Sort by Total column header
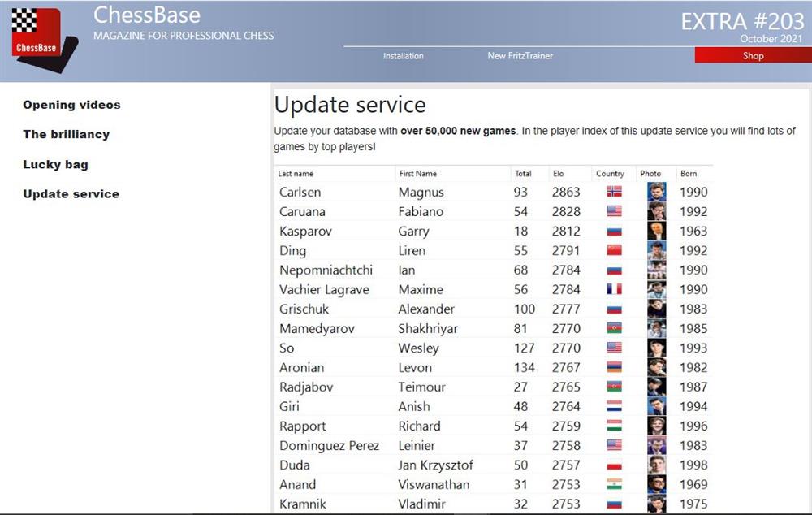 523,174
